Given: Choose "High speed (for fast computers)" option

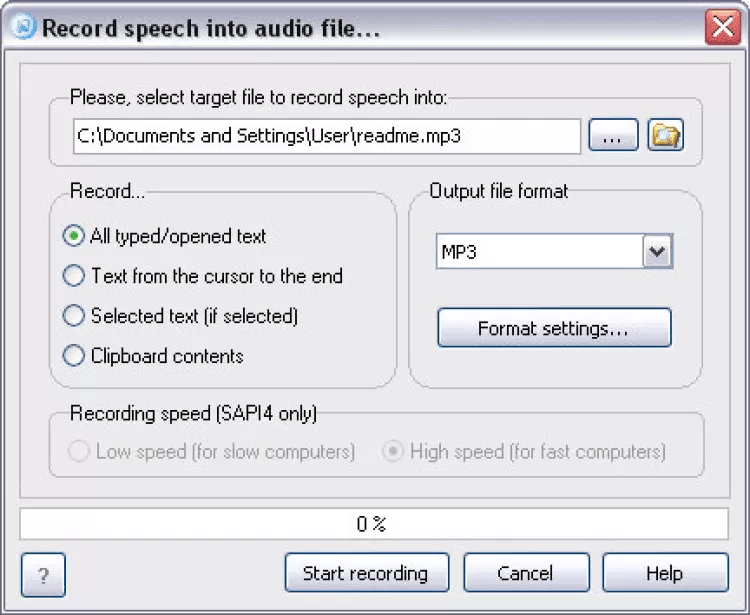Looking at the screenshot, I should point(394,452).
